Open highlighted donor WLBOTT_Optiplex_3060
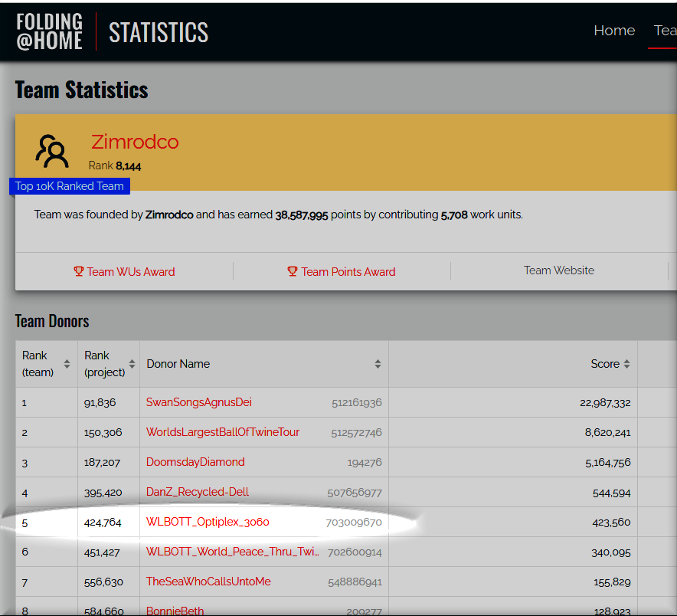This screenshot has width=677, height=616. [x=208, y=522]
